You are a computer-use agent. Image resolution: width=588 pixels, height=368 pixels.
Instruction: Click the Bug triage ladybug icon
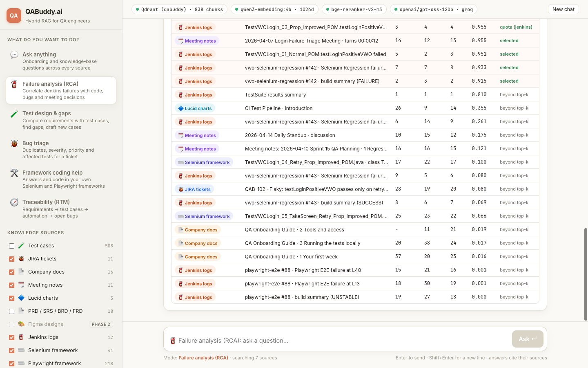[14, 144]
